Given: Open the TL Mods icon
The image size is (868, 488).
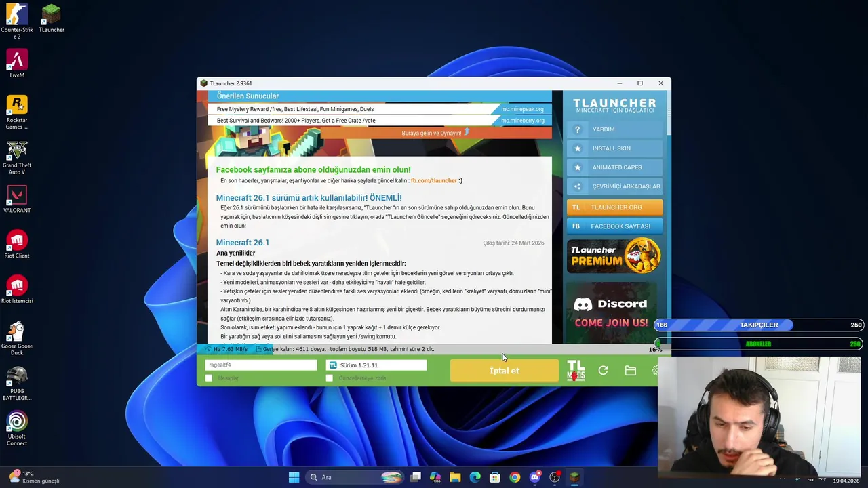Looking at the screenshot, I should click(576, 371).
